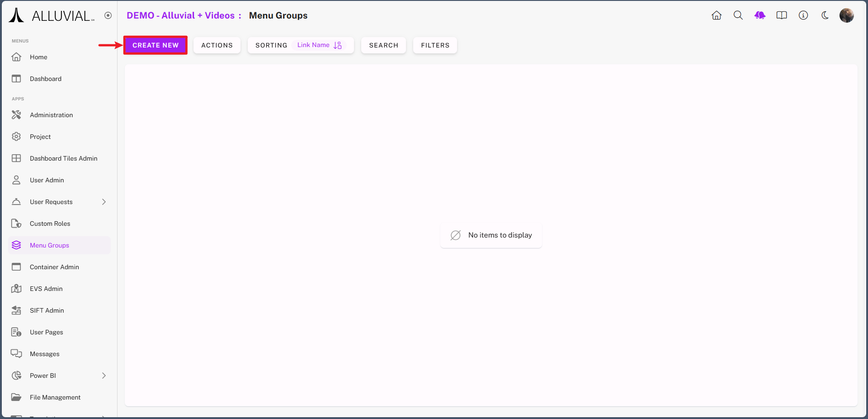Click the sidebar Home house icon
This screenshot has width=868, height=419.
[16, 57]
